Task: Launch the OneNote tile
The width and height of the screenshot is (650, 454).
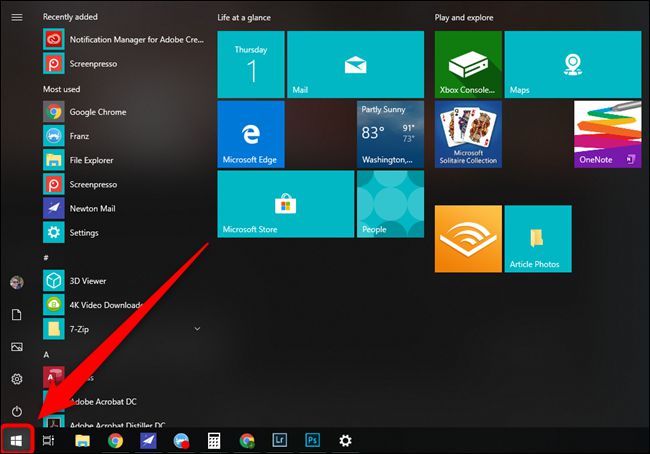Action: point(607,134)
